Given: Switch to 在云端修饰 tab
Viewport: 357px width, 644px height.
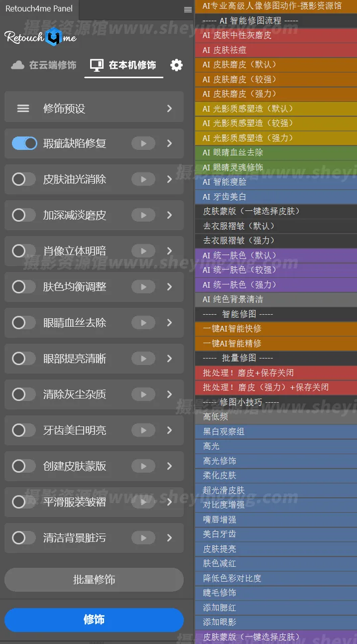Looking at the screenshot, I should pos(44,65).
